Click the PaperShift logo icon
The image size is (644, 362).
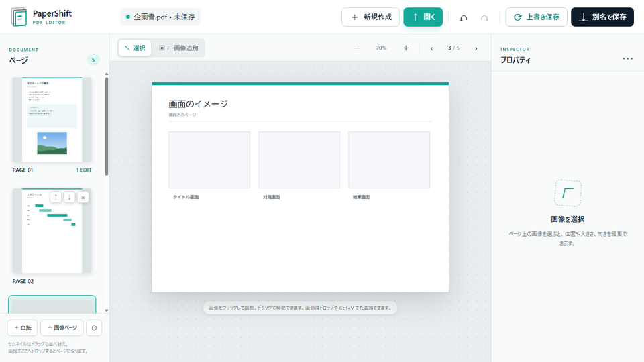(x=19, y=17)
